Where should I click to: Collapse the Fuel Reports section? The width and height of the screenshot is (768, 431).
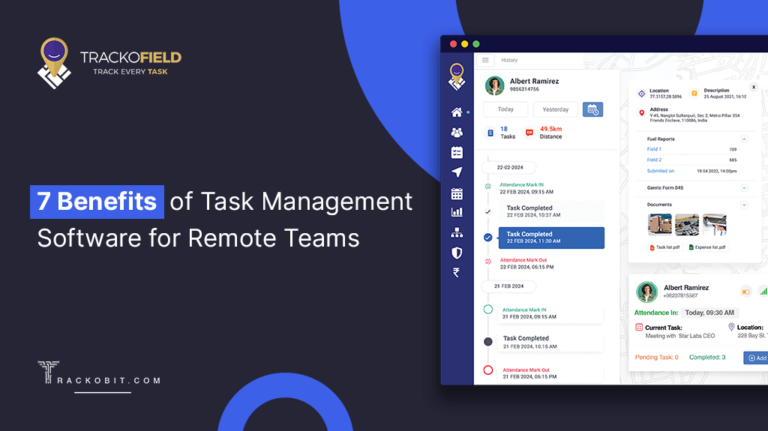click(743, 138)
